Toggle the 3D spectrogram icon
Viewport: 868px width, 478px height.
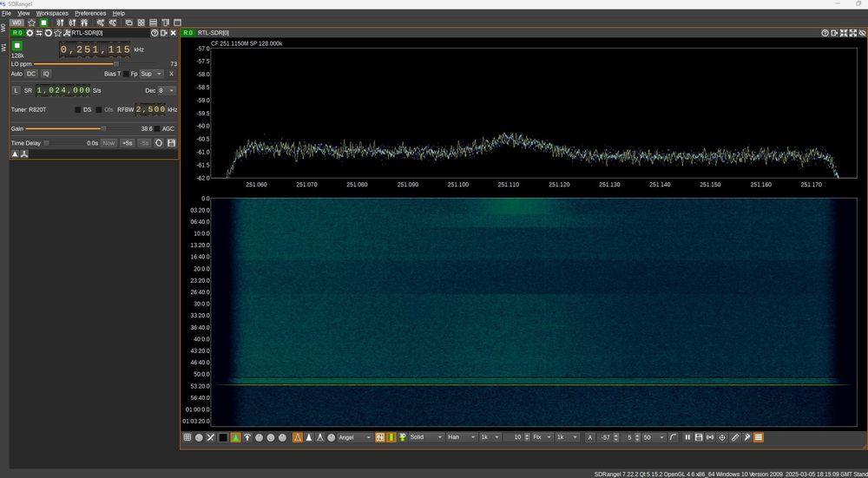tap(403, 437)
